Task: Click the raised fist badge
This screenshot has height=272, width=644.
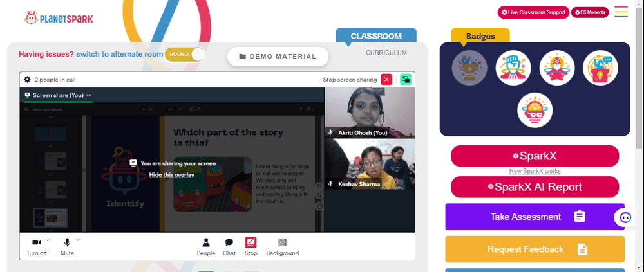Action: pos(513,68)
